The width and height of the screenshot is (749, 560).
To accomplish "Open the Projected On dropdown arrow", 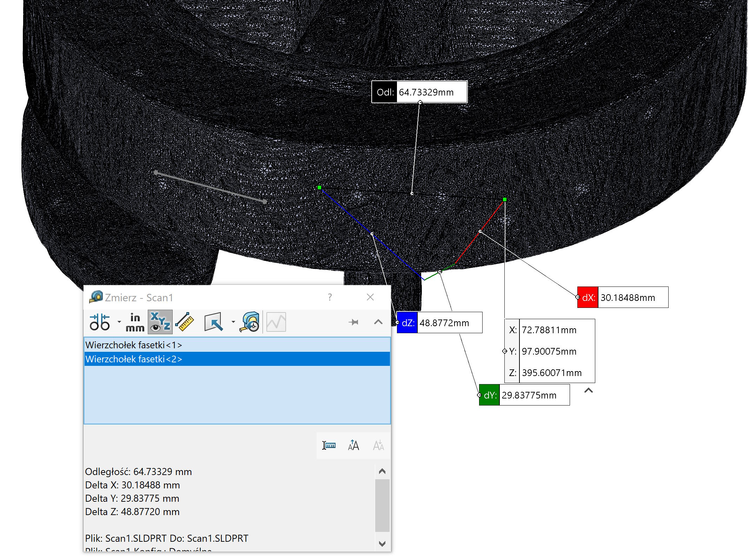I will click(x=233, y=322).
